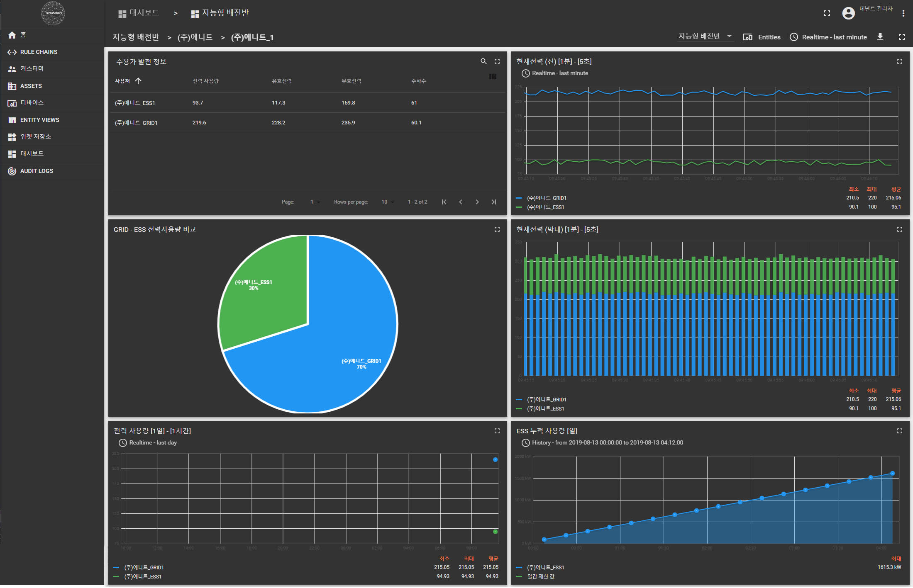Click the 대시보드 breadcrumb in top bar
The width and height of the screenshot is (913, 588).
pyautogui.click(x=139, y=13)
